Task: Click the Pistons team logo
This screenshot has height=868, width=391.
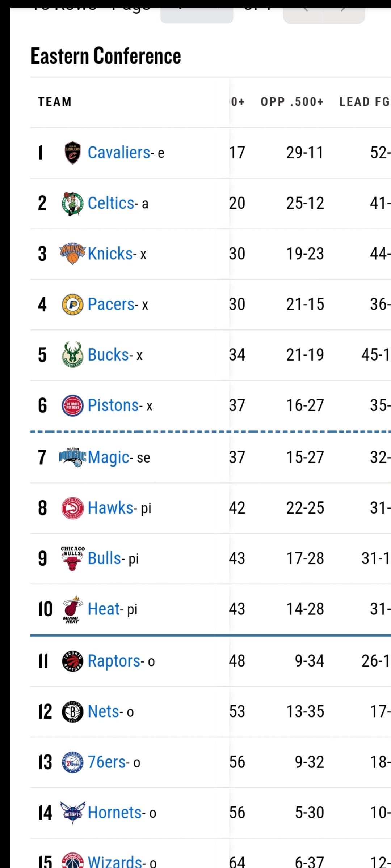Action: point(72,405)
